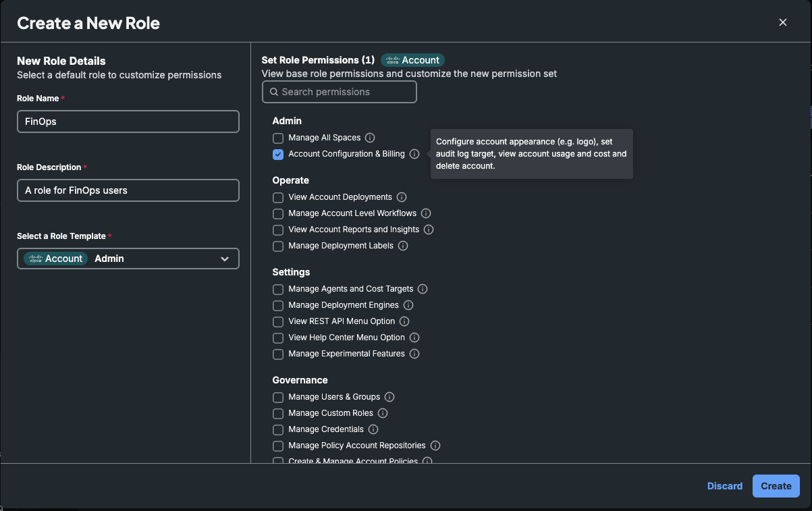Screen dimensions: 812x511
Task: Check Manage Users & Groups
Action: pyautogui.click(x=278, y=397)
